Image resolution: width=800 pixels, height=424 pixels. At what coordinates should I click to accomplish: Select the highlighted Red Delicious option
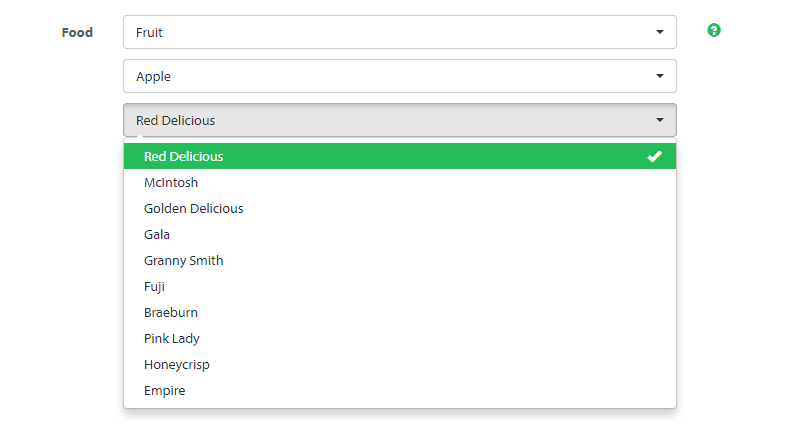400,156
